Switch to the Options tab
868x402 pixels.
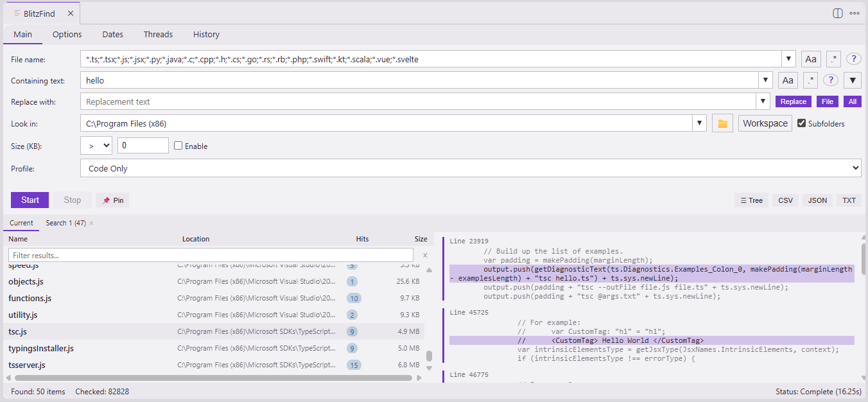tap(67, 34)
